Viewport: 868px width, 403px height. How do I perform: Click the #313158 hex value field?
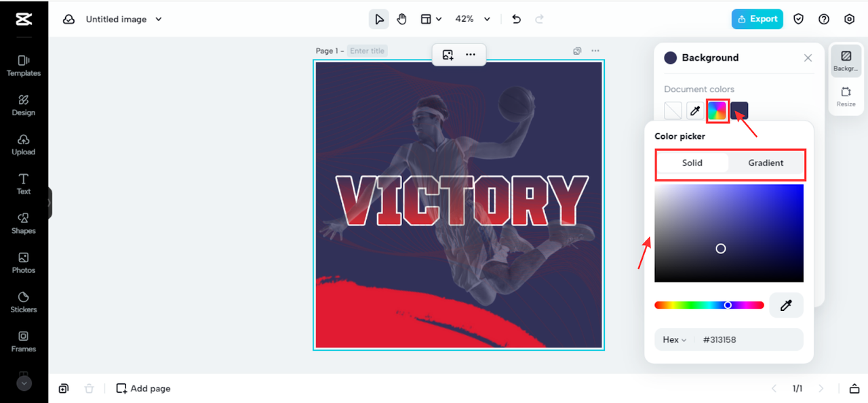click(719, 340)
